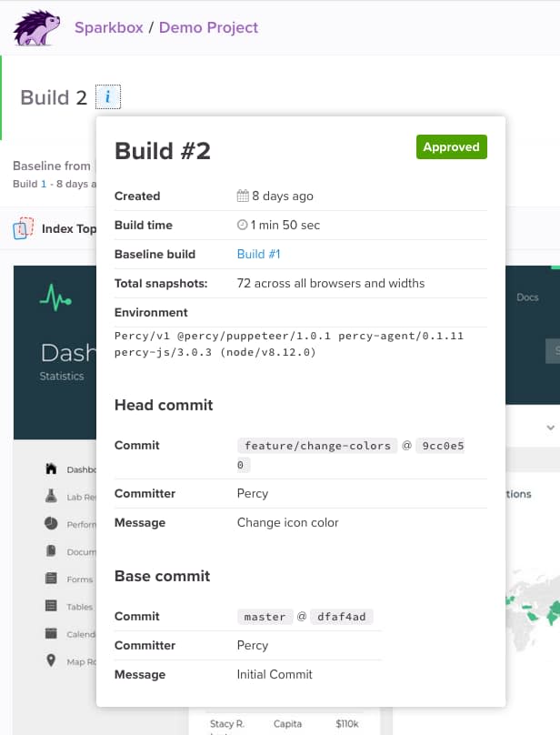This screenshot has height=735, width=560.
Task: Click the Dashboard home icon in sidebar
Action: point(51,468)
